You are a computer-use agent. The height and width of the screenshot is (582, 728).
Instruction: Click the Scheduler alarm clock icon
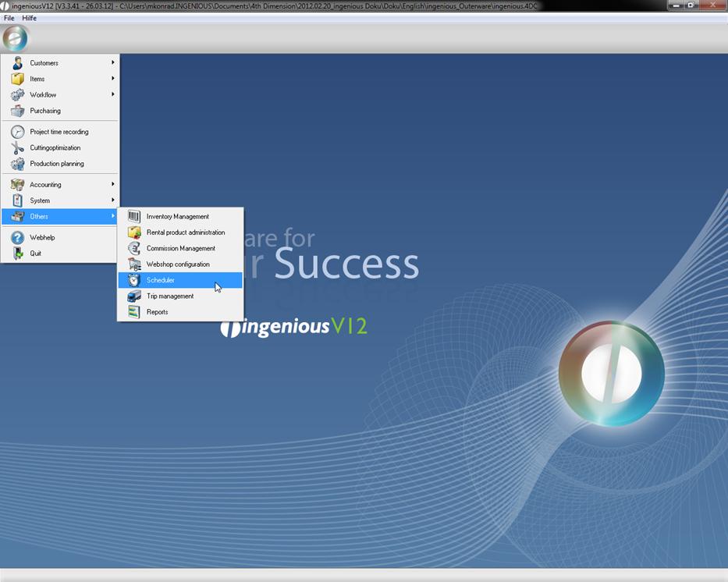134,280
